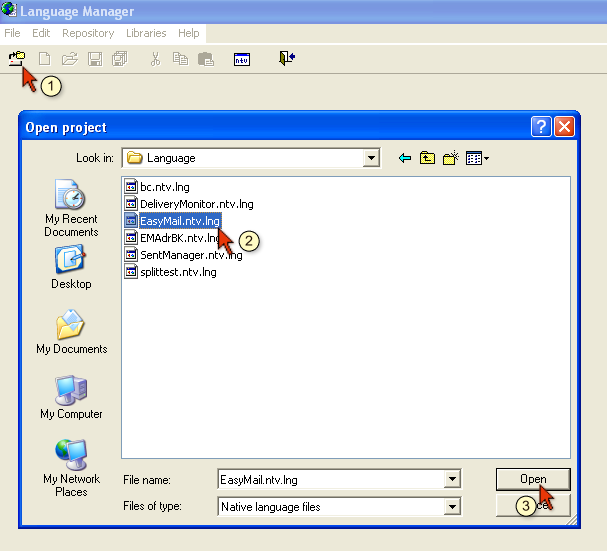
Task: Close the Open project dialog
Action: click(x=564, y=127)
